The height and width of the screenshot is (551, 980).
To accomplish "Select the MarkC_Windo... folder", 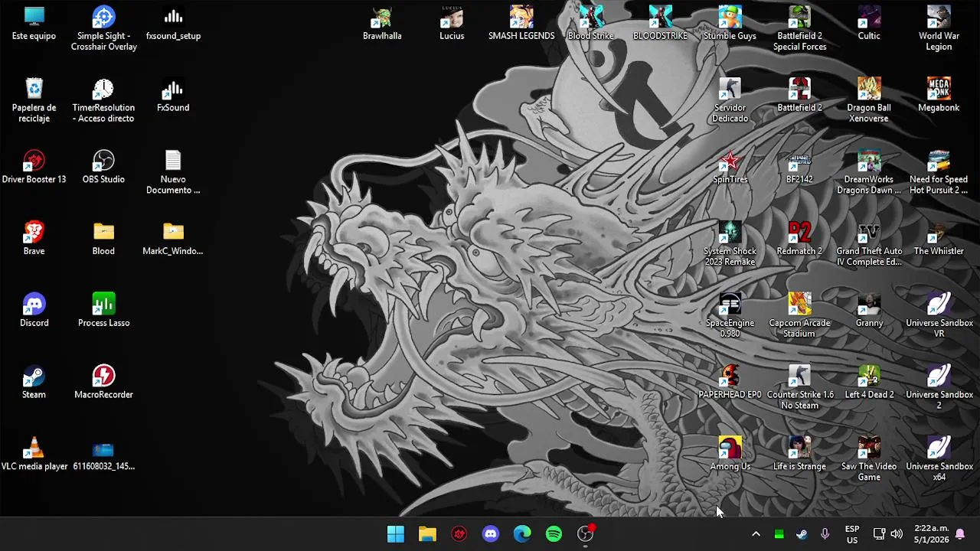I will click(x=173, y=239).
